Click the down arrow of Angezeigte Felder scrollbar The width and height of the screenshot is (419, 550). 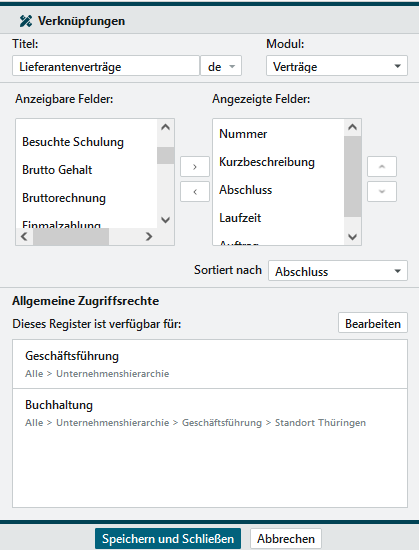click(x=353, y=237)
